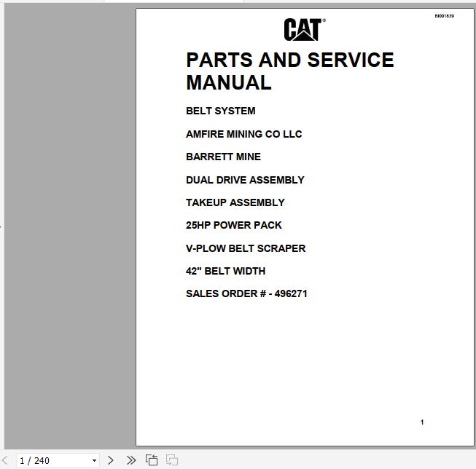Click '42" BELT WIDTH' line
The width and height of the screenshot is (476, 469).
coord(225,271)
